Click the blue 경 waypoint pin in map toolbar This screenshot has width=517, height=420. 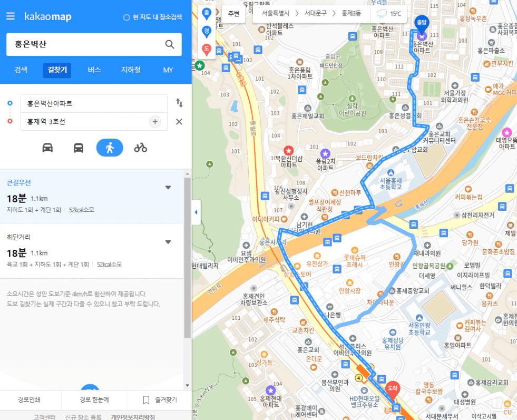tap(207, 32)
